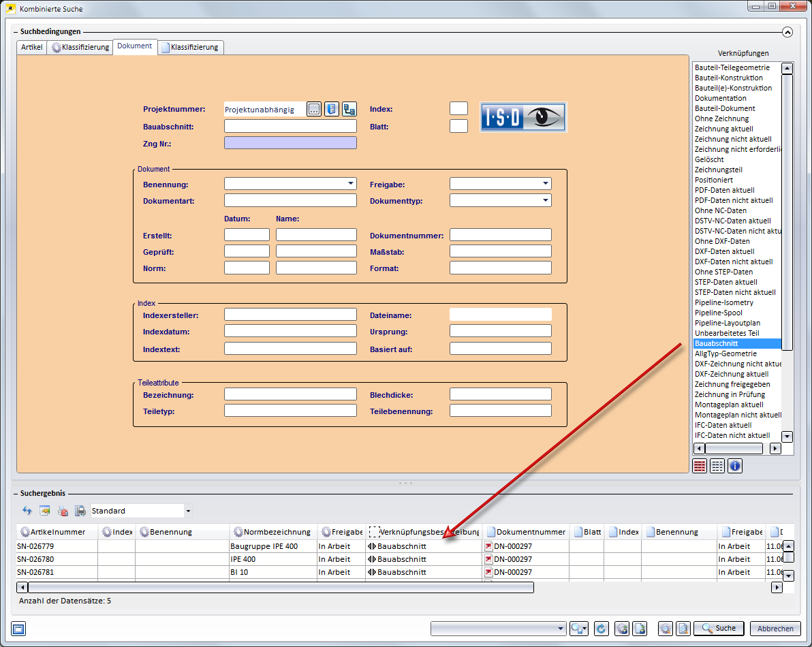
Task: Select the Dokument tab
Action: point(135,46)
